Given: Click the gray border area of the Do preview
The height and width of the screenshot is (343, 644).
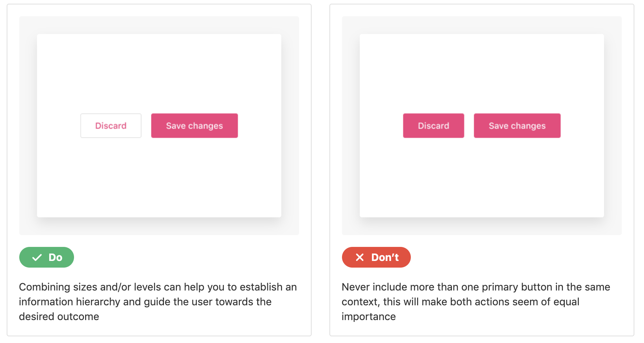Looking at the screenshot, I should point(28,126).
